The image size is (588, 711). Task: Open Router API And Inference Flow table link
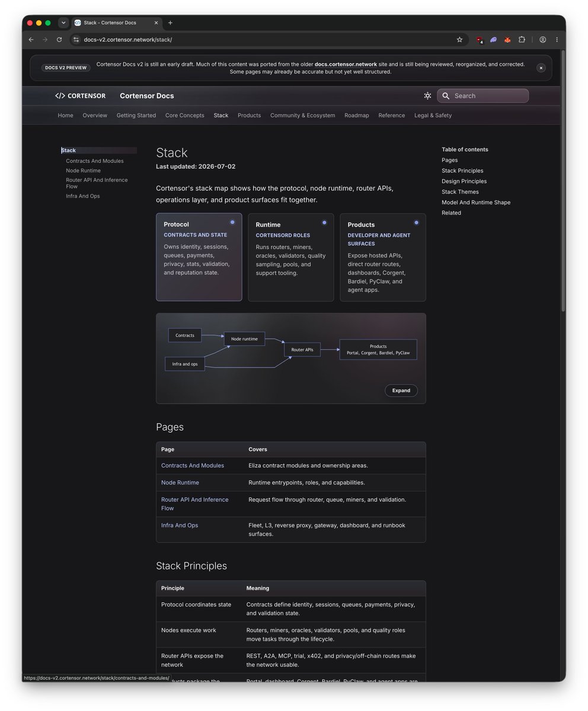coord(194,504)
